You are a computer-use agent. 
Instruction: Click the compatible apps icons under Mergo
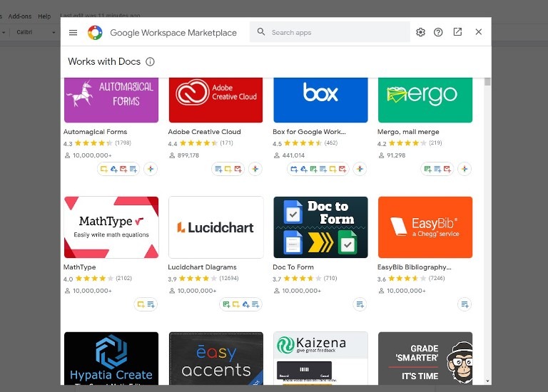point(437,169)
